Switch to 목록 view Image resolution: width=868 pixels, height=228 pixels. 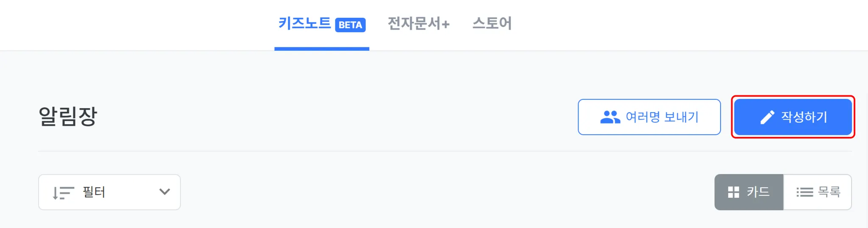click(x=818, y=192)
